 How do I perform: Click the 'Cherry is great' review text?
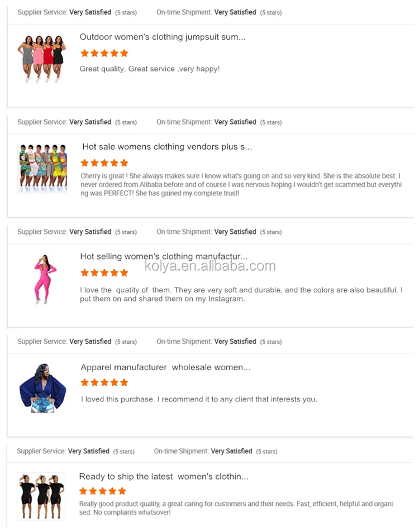(241, 185)
